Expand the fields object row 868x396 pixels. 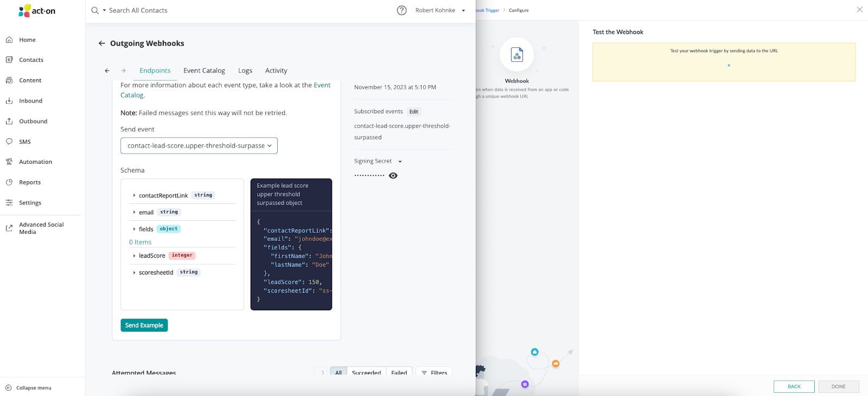point(134,229)
